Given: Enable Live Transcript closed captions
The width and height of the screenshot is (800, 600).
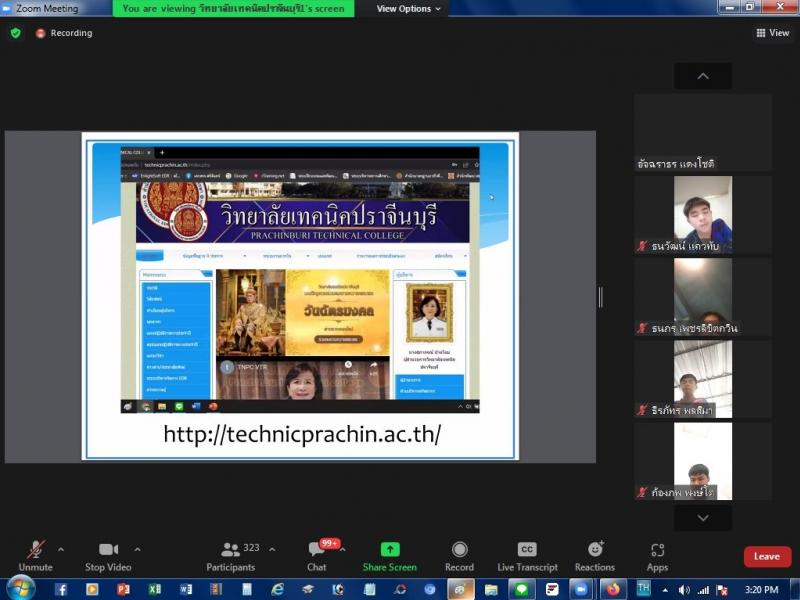Looking at the screenshot, I should (527, 556).
